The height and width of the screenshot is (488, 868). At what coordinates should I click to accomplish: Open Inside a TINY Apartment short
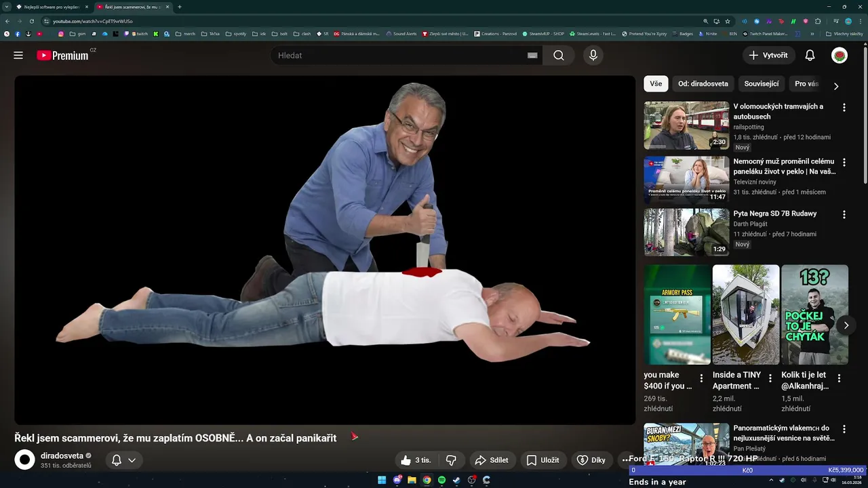click(746, 314)
